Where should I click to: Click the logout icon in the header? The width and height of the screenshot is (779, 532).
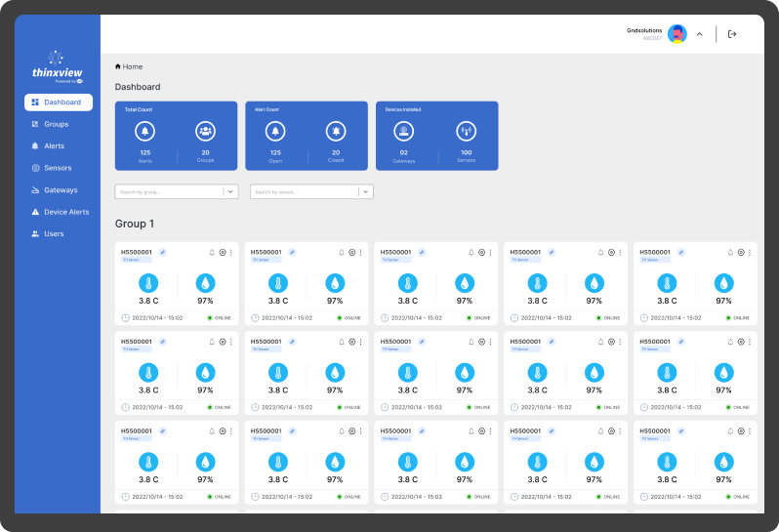(x=732, y=34)
